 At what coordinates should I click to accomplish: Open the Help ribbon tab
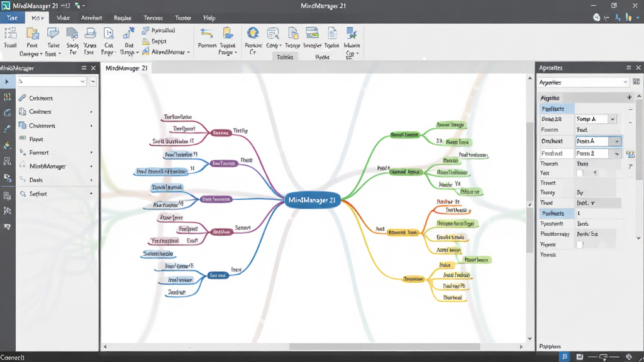point(209,18)
